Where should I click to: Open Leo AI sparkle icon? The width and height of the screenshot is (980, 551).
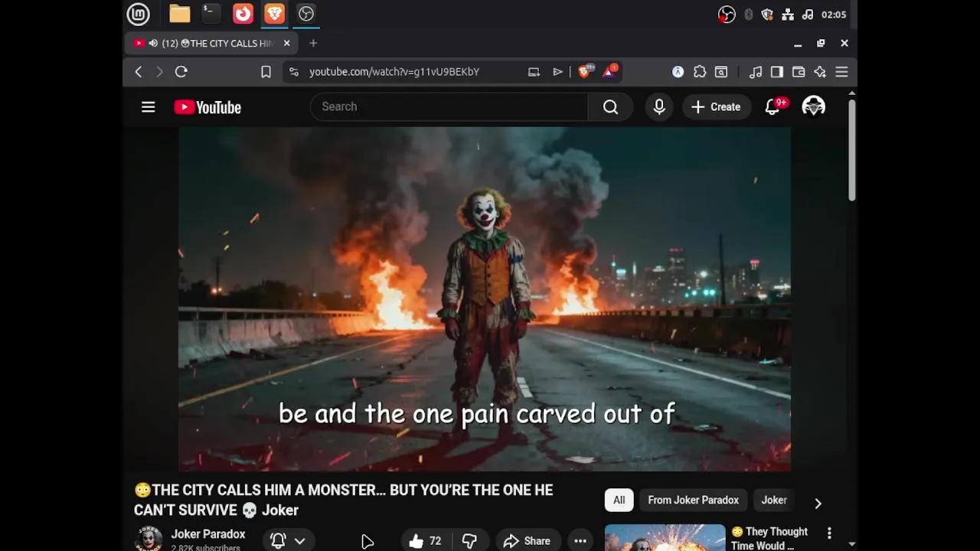pyautogui.click(x=820, y=72)
